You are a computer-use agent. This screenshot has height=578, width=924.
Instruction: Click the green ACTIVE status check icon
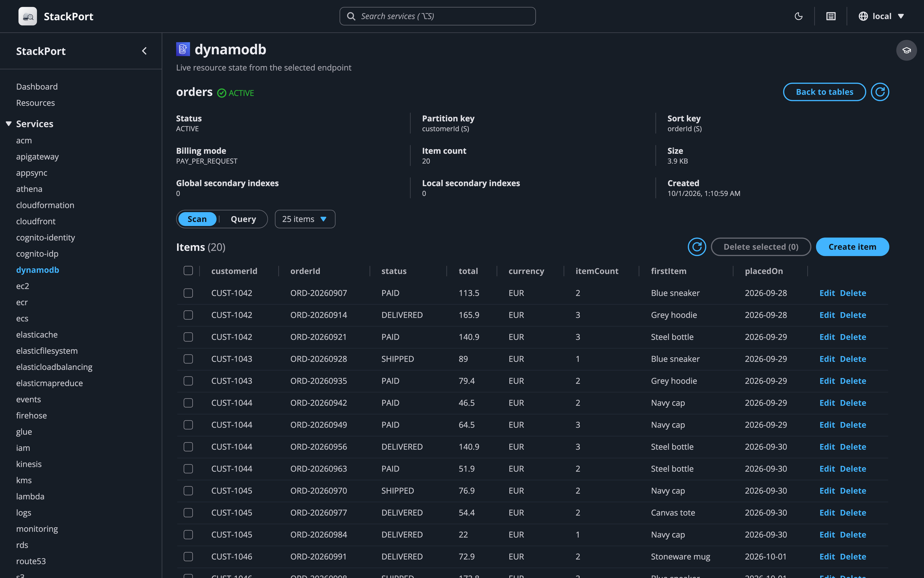[x=221, y=93]
